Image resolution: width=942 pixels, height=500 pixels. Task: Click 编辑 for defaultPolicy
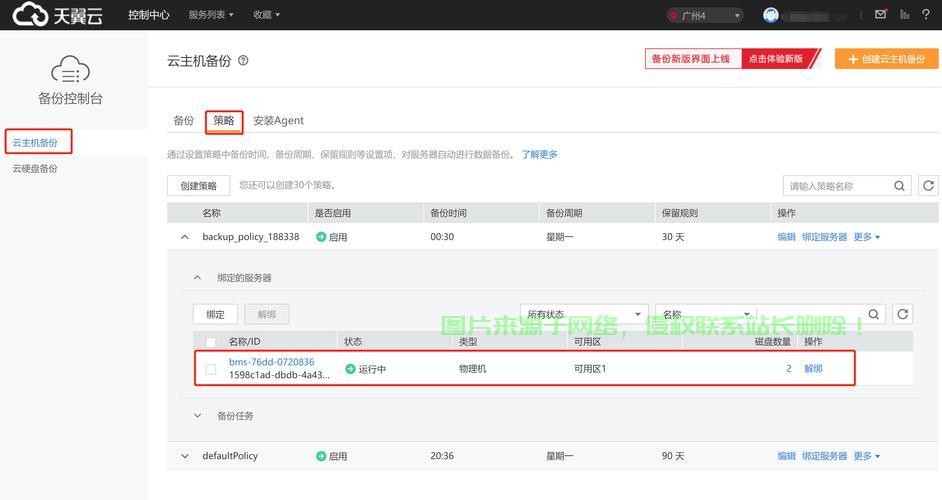pyautogui.click(x=786, y=456)
